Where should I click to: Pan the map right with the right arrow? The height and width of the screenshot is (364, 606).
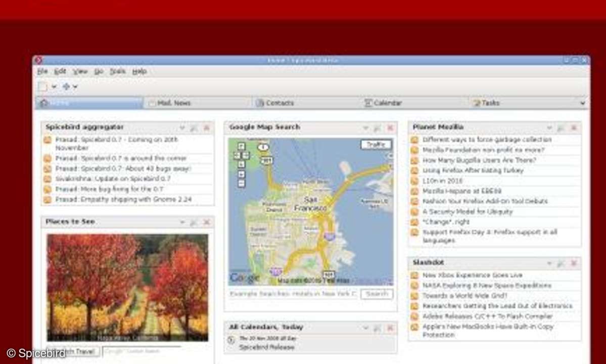(246, 155)
